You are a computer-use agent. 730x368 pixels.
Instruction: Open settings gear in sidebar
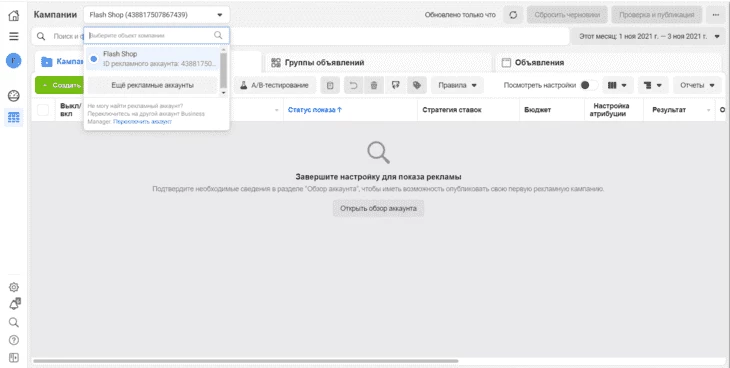click(x=14, y=287)
